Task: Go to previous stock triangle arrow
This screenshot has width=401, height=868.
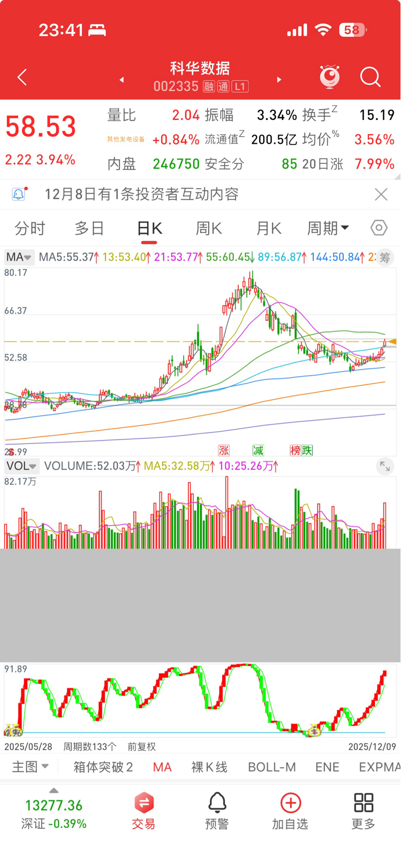Action: tap(121, 80)
